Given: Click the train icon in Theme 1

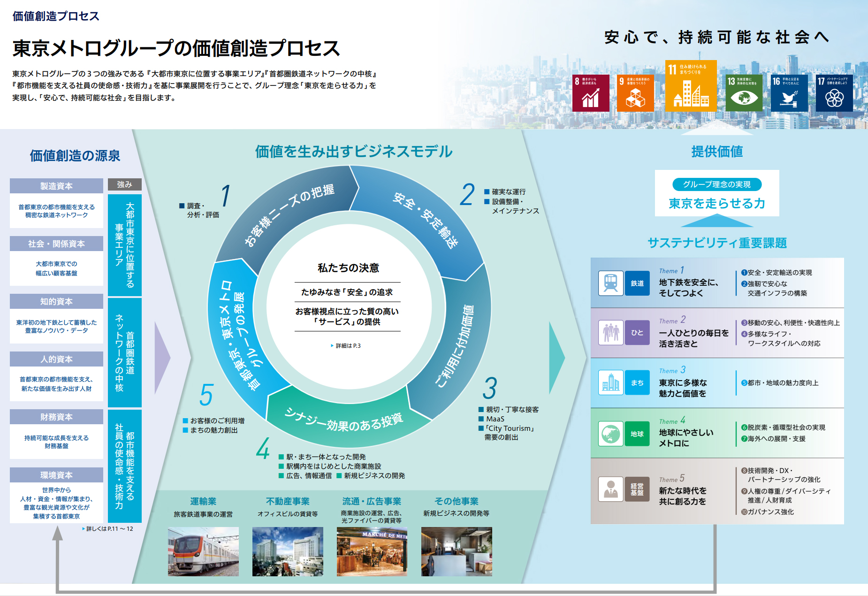Looking at the screenshot, I should point(611,283).
